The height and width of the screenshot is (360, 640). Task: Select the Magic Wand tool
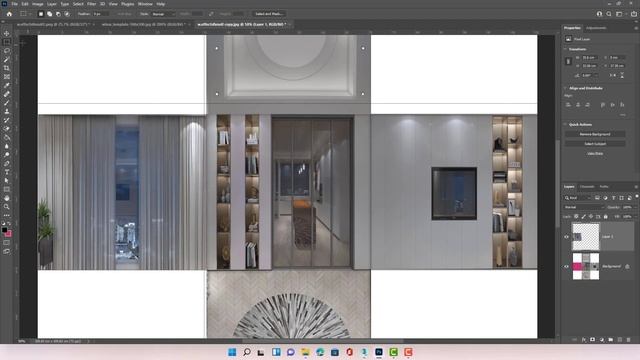7,60
